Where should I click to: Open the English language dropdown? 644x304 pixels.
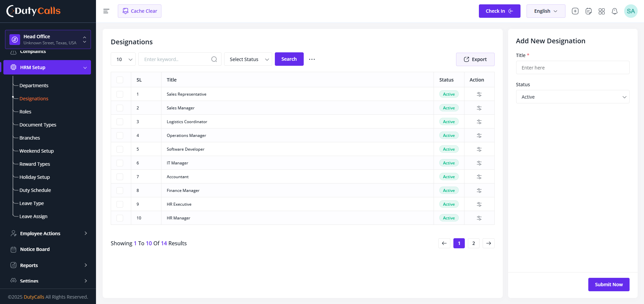pyautogui.click(x=546, y=11)
